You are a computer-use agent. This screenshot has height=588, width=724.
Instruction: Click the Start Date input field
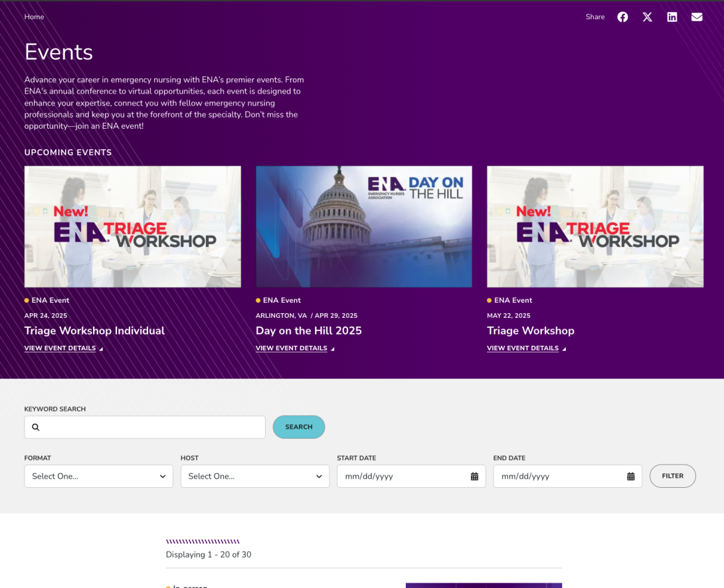411,476
